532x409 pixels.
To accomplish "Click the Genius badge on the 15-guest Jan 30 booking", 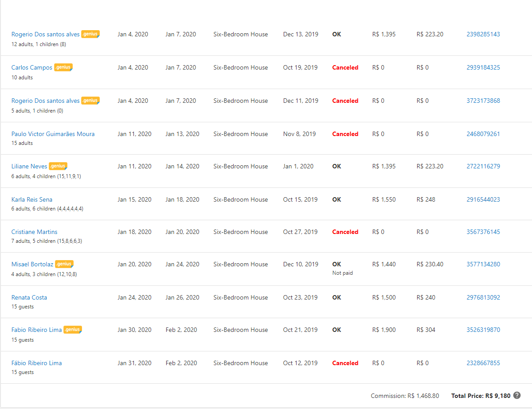I will 73,330.
